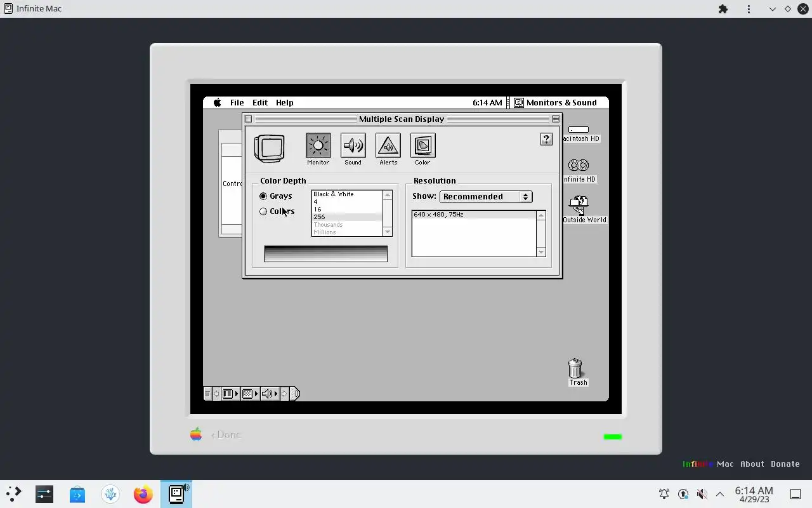The height and width of the screenshot is (508, 812).
Task: Select 640 x 480, 75Hz resolution
Action: tap(474, 215)
